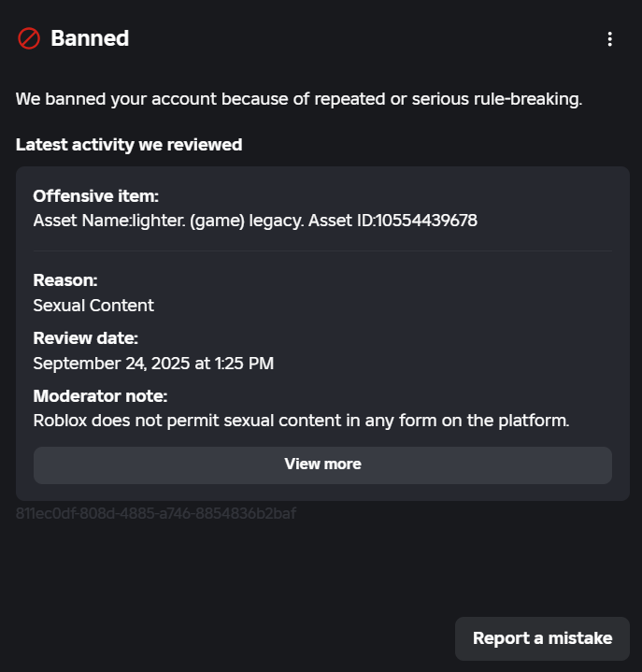Select the Sexual Content reason text
This screenshot has height=672, width=642.
[x=93, y=306]
